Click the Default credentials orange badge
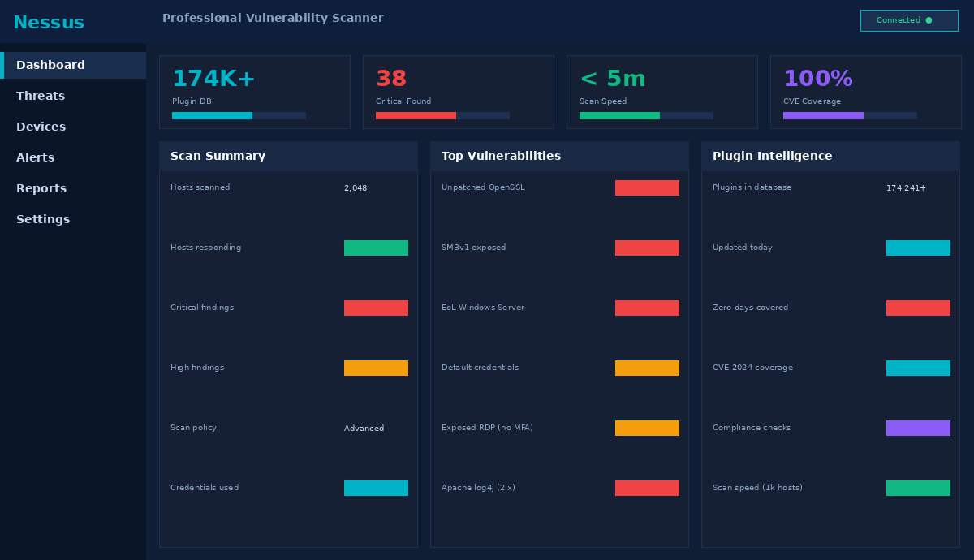The width and height of the screenshot is (974, 560). point(647,368)
